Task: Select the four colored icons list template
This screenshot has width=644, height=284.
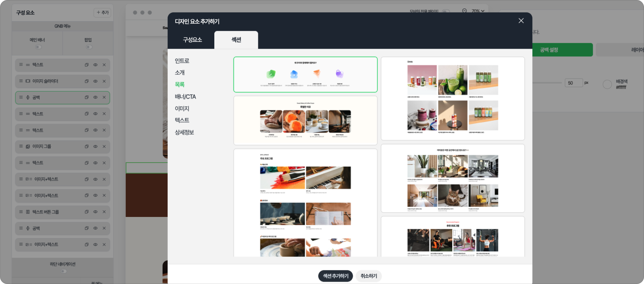Action: click(305, 74)
